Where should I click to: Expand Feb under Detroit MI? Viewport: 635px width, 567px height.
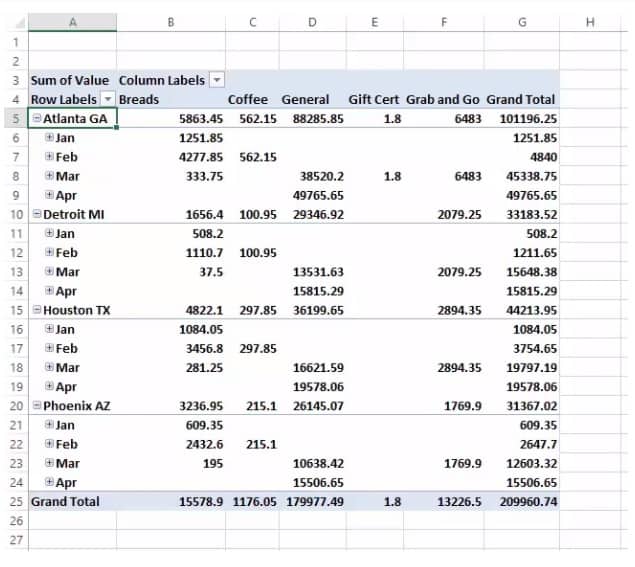coord(49,252)
